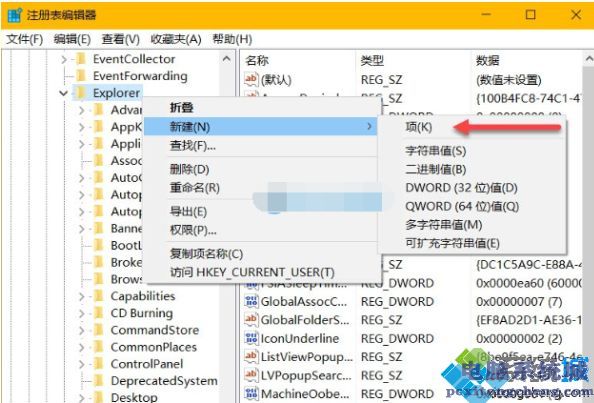Image resolution: width=594 pixels, height=403 pixels.
Task: Click the (默认) string value icon
Action: [x=251, y=80]
